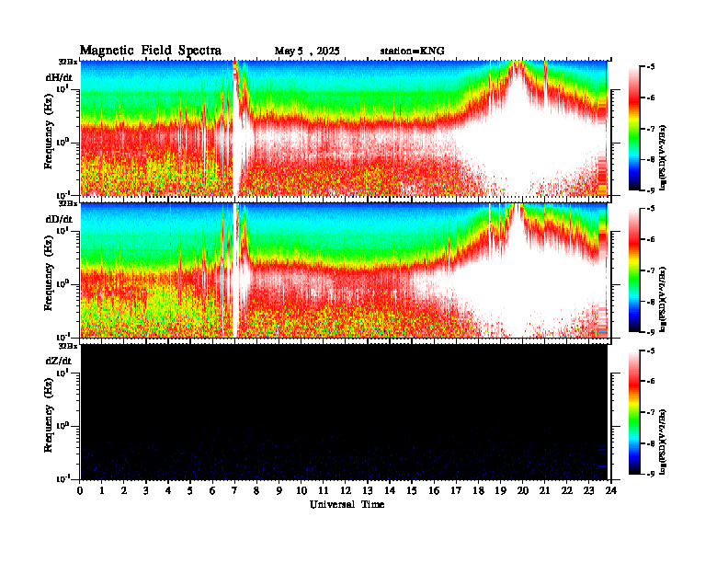Click hour 21 on the Universal Time axis

[544, 490]
